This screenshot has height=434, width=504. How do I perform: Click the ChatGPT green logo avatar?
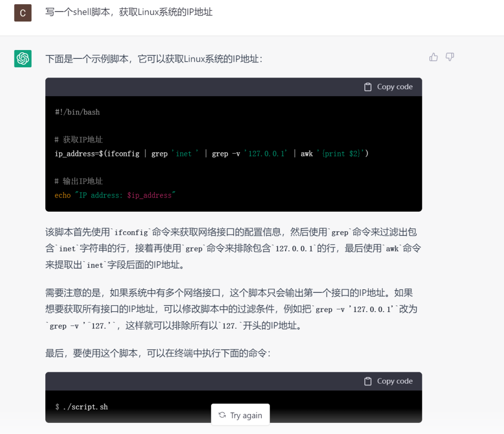click(x=22, y=58)
